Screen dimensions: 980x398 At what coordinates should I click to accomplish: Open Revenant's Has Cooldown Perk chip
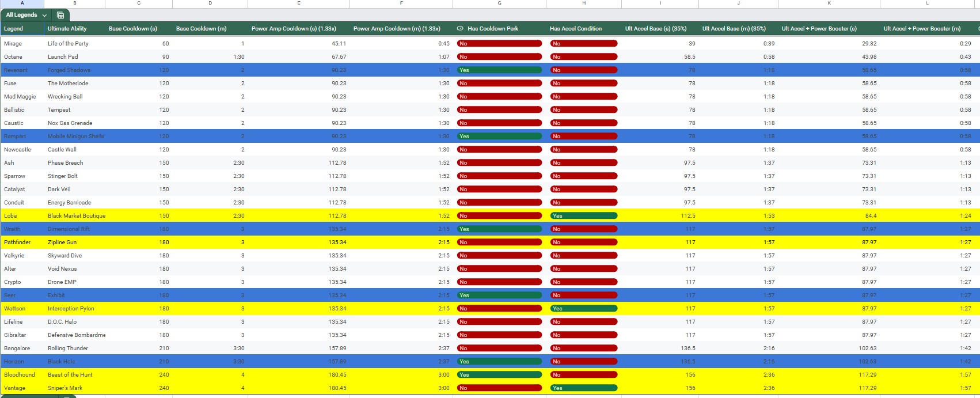499,70
